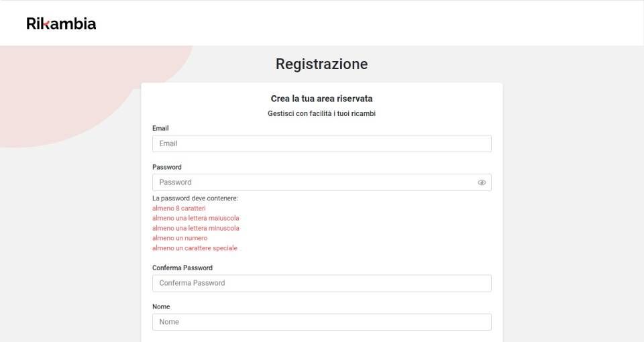Click the "almeno una lettera maiuscola" requirement

click(x=196, y=218)
